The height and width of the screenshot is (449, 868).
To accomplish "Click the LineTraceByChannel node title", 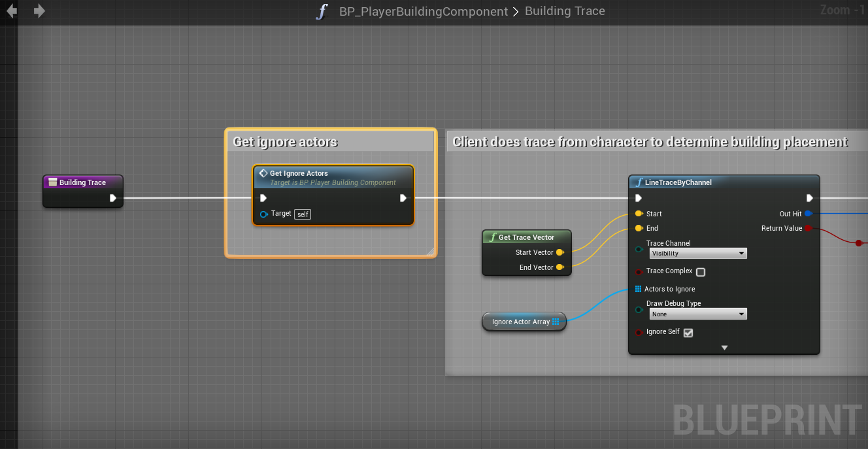I will [678, 182].
